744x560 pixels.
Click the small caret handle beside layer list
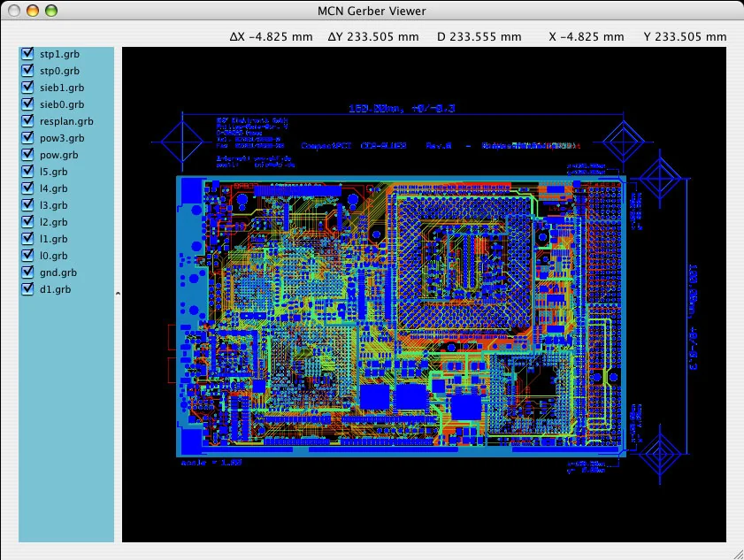pyautogui.click(x=118, y=292)
